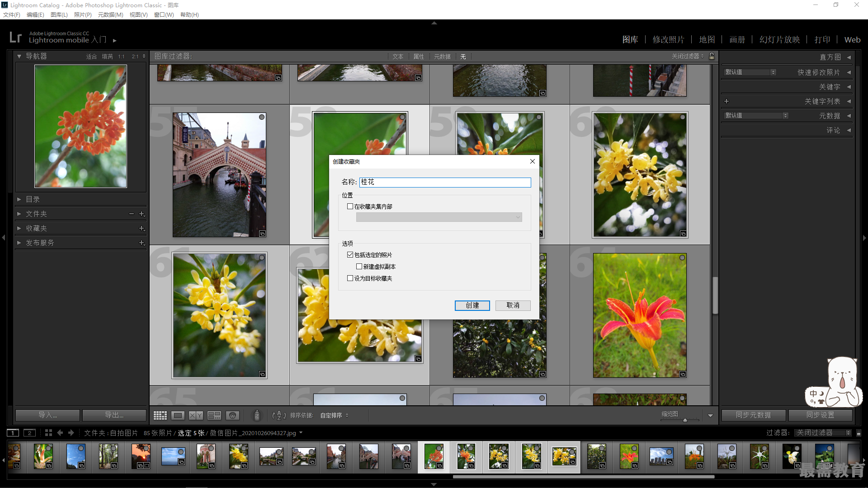The height and width of the screenshot is (488, 868).
Task: Open the 文件(F) menu
Action: (x=12, y=14)
